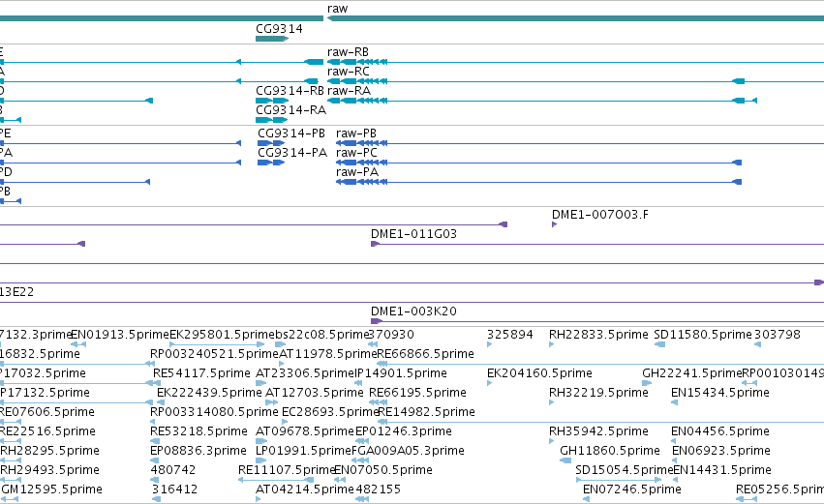
Task: Select the RP003314080.5prime EST label
Action: tap(214, 412)
